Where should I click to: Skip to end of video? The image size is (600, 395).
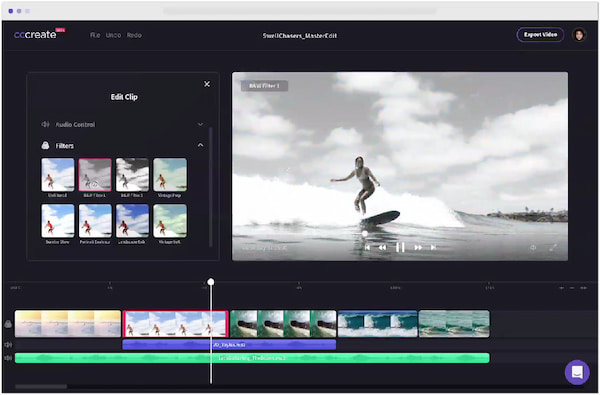(x=433, y=248)
